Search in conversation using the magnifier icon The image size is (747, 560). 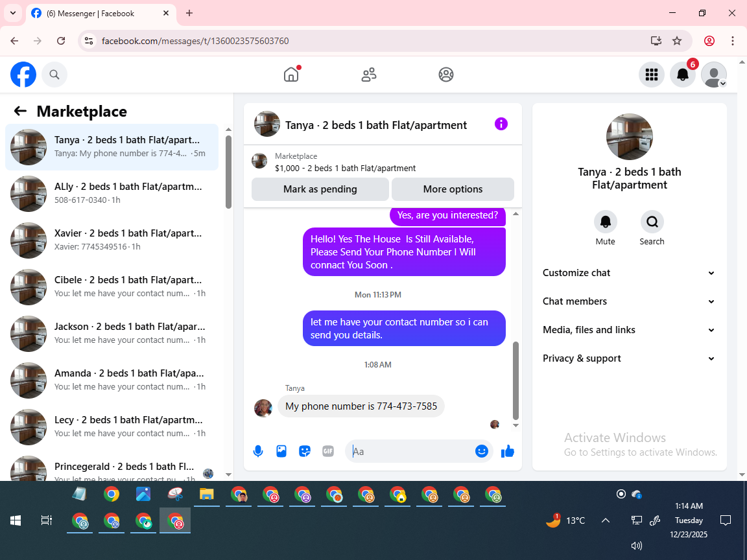pyautogui.click(x=652, y=222)
